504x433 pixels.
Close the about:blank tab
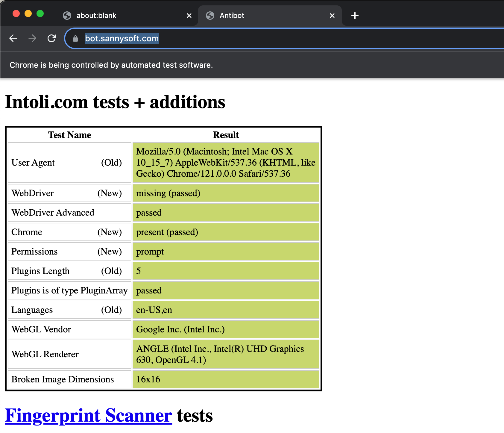pyautogui.click(x=189, y=16)
